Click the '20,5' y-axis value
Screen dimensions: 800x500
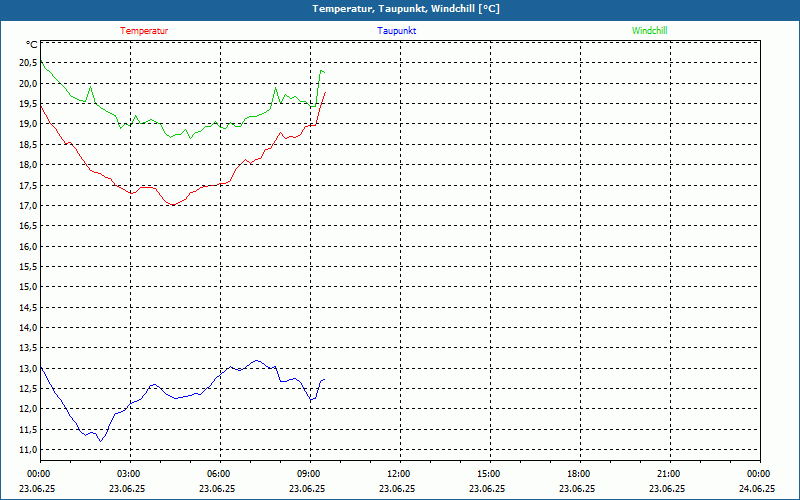point(29,63)
